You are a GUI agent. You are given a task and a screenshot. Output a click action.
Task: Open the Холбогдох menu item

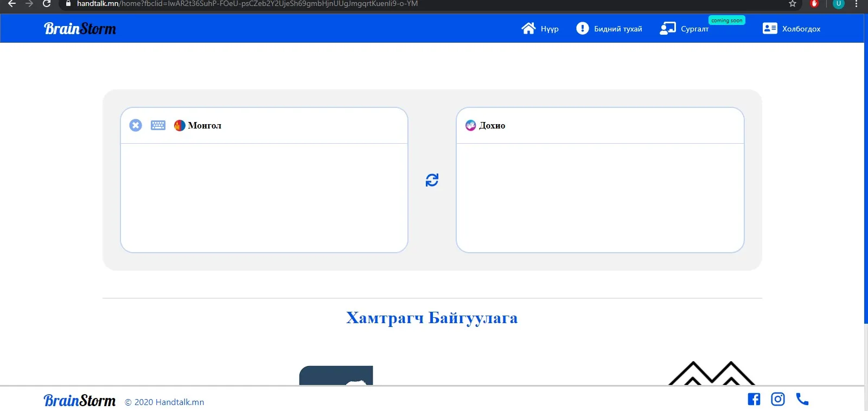[x=801, y=29]
